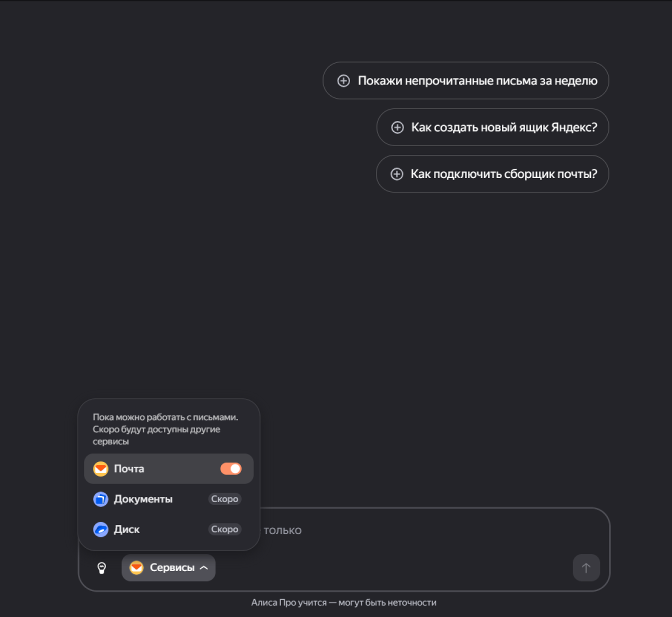Click the Диск service icon
Viewport: 672px width, 617px height.
(x=101, y=529)
